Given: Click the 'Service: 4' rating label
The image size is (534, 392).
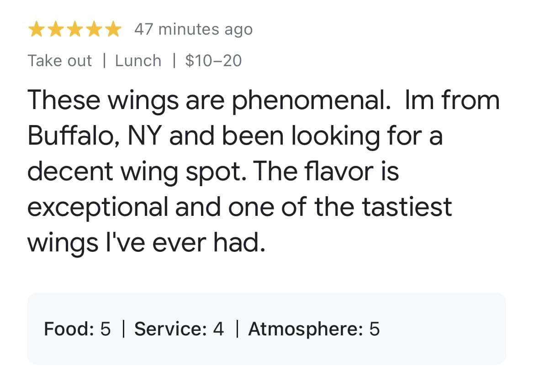Looking at the screenshot, I should click(x=179, y=329).
